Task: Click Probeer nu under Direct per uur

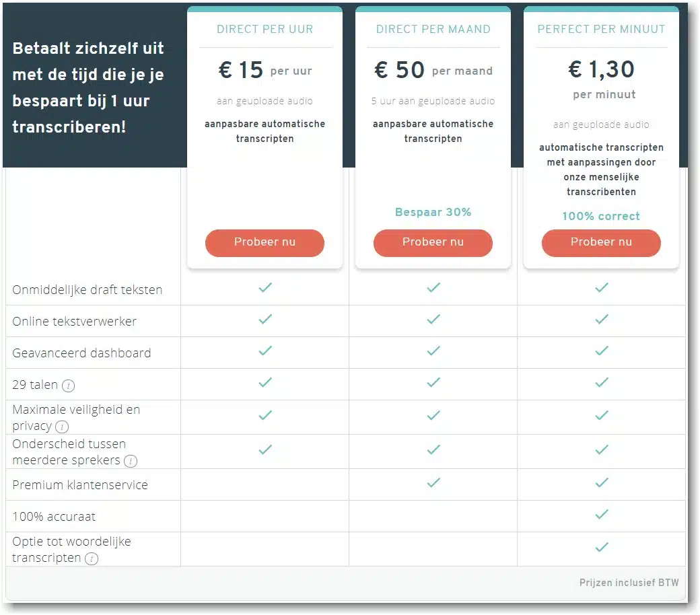Action: (x=265, y=243)
